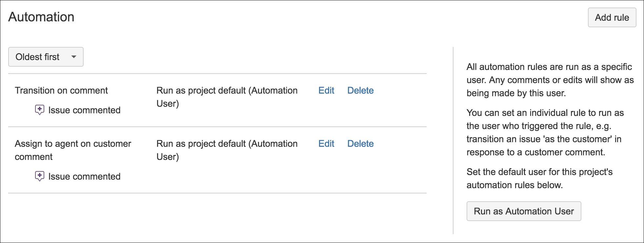The width and height of the screenshot is (644, 243).
Task: Edit the Assign to agent on customer comment rule
Action: pos(326,144)
